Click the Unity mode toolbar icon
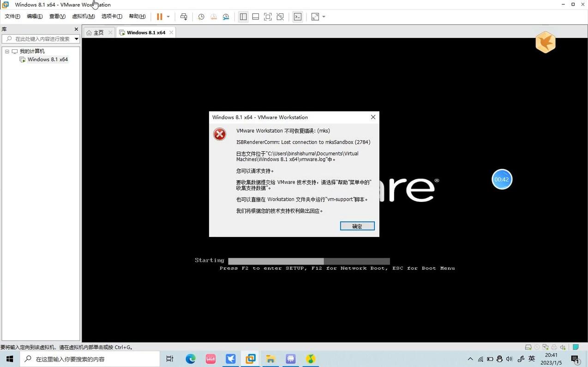Viewport: 588px width, 367px height. pyautogui.click(x=280, y=17)
